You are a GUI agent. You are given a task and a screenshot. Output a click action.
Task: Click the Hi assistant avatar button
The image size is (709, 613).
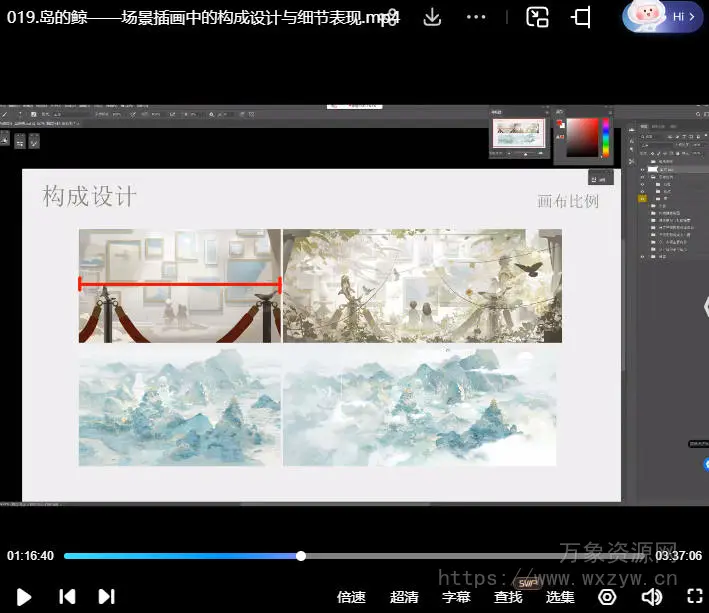coord(663,17)
